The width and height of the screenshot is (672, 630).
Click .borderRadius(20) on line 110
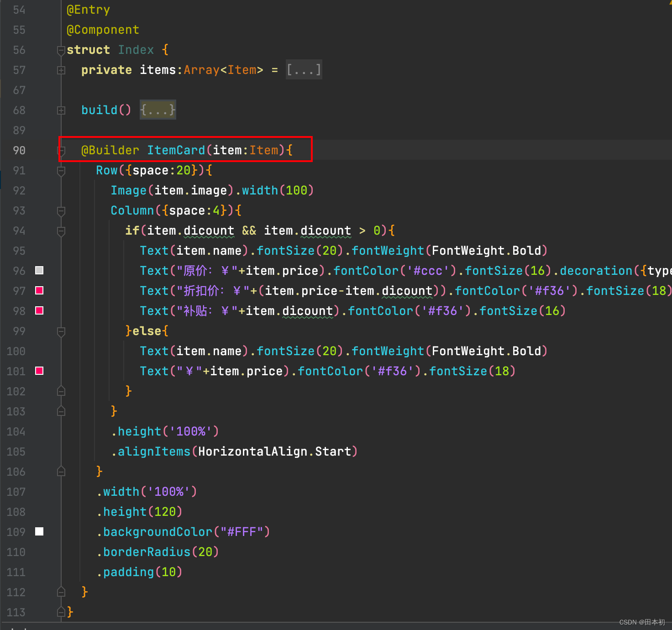(158, 552)
